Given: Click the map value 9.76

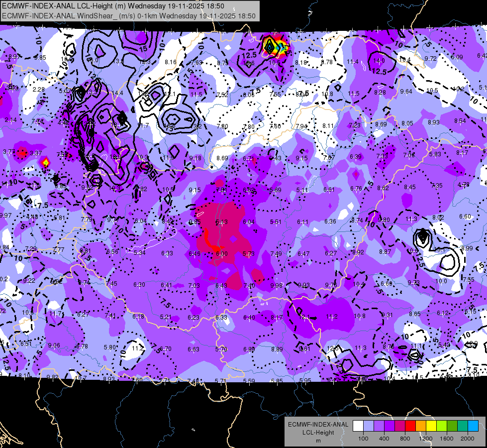Looking at the screenshot, I should (331, 285).
